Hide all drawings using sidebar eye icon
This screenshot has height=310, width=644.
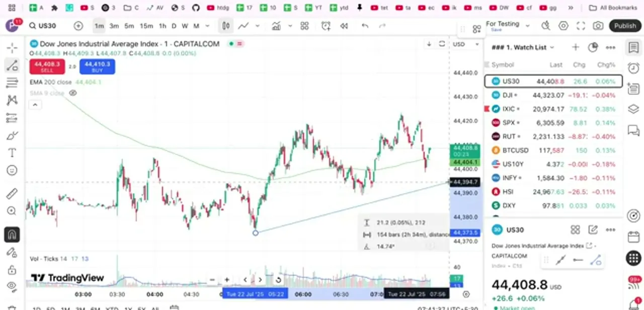pos(12,286)
